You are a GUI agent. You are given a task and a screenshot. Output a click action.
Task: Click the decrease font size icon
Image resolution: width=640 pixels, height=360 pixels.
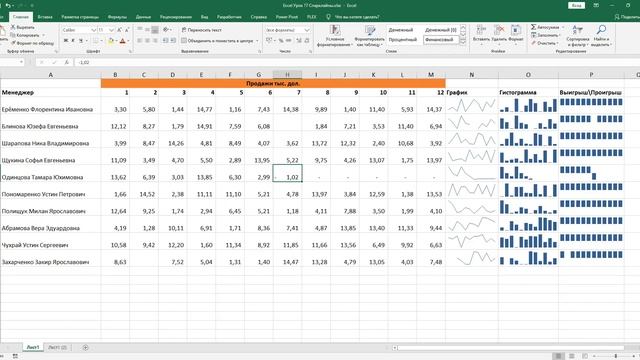[127, 30]
